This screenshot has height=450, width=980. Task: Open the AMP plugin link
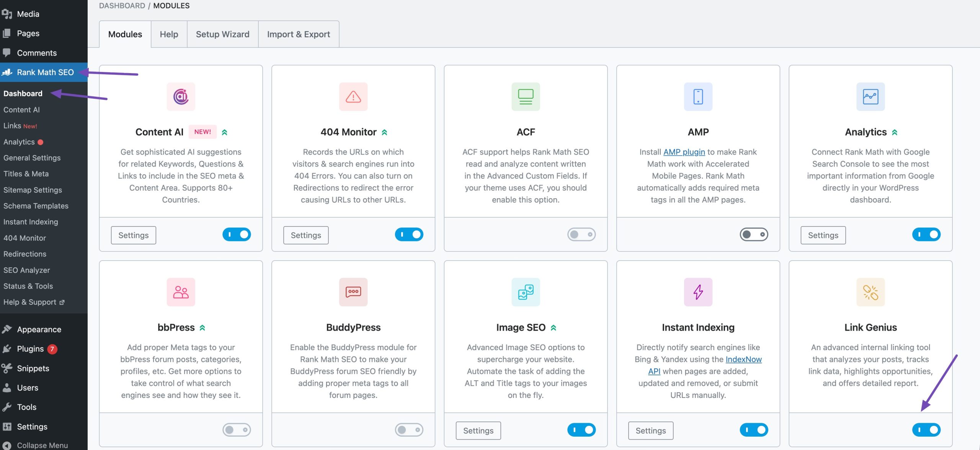tap(684, 152)
